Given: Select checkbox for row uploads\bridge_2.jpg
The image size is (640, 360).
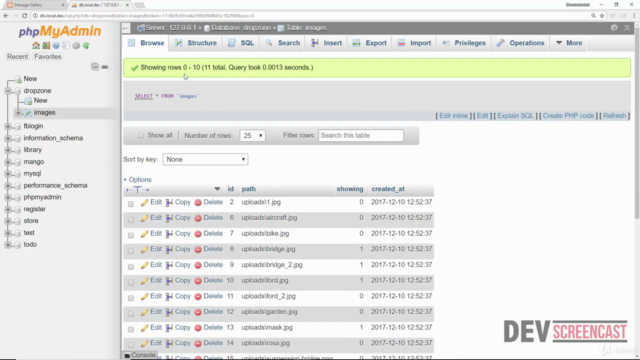Looking at the screenshot, I should point(131,267).
